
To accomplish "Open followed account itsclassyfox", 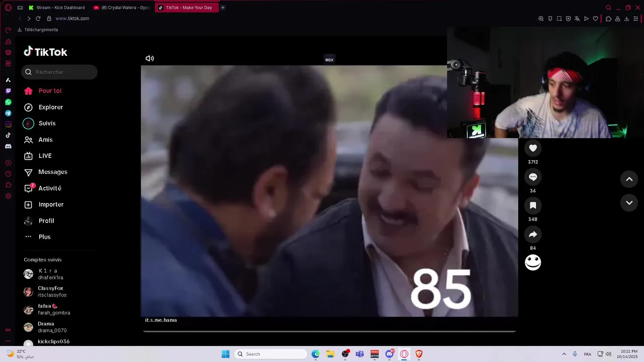I will (52, 292).
